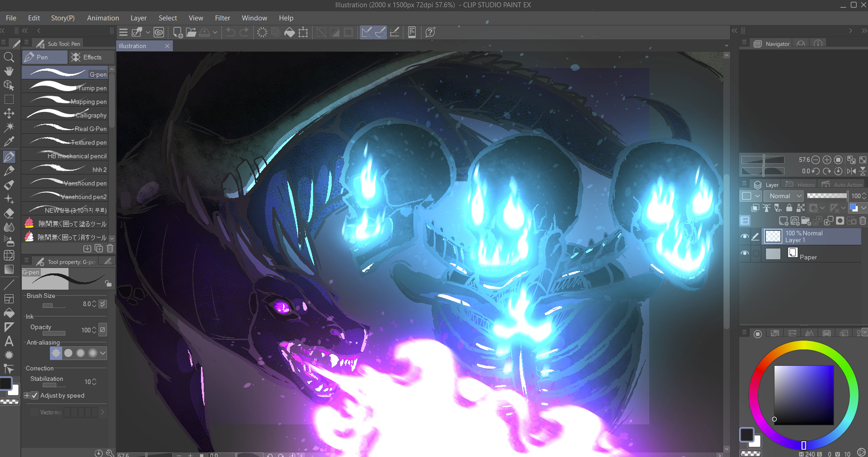Pick the Textured pen brush
This screenshot has width=868, height=457.
[x=67, y=142]
